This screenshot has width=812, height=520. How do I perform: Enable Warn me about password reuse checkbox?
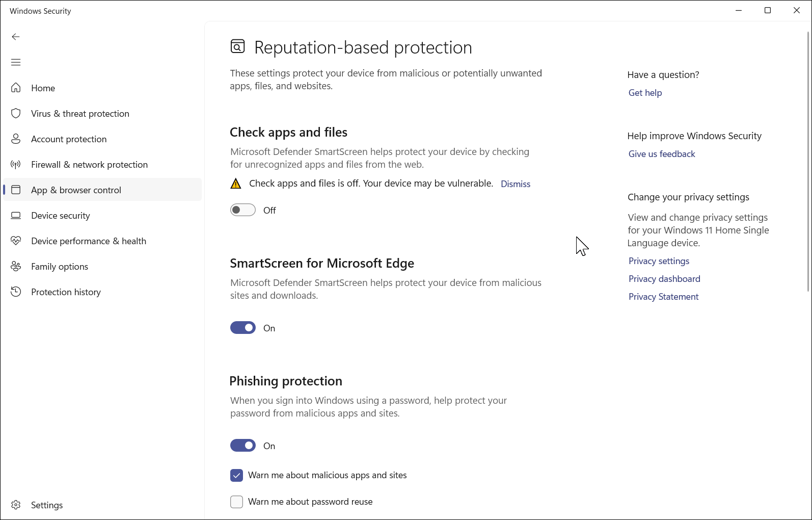click(x=236, y=502)
